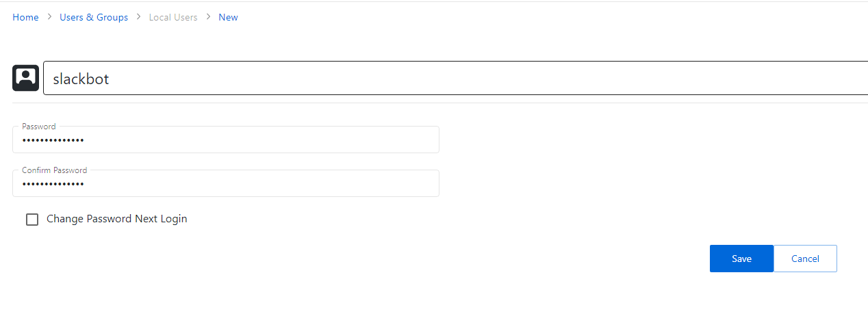
Task: Click the chevron after Local Users
Action: coord(208,17)
